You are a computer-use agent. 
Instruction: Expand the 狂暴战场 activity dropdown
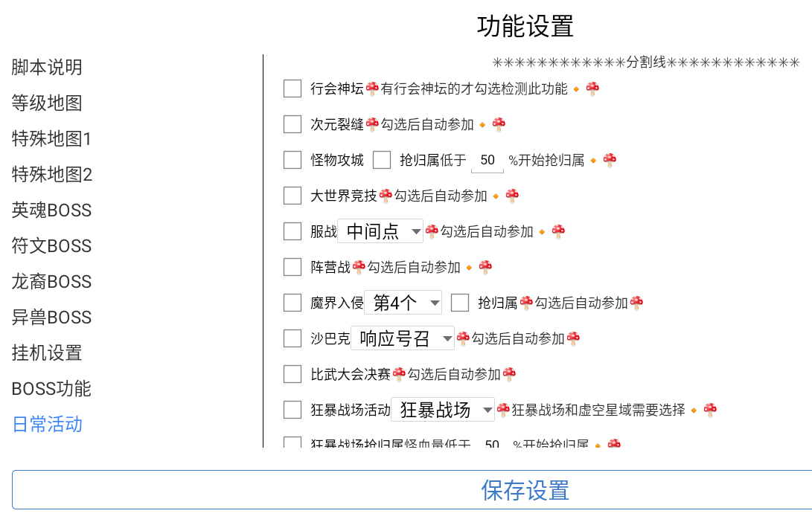click(x=443, y=410)
